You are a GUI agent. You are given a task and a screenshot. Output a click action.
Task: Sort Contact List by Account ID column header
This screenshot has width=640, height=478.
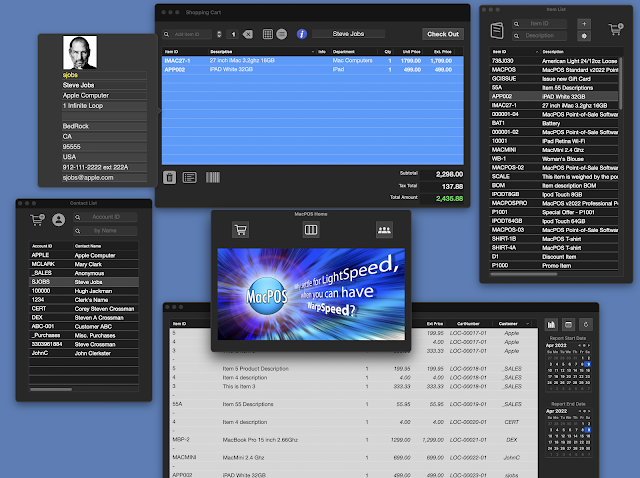pos(51,246)
